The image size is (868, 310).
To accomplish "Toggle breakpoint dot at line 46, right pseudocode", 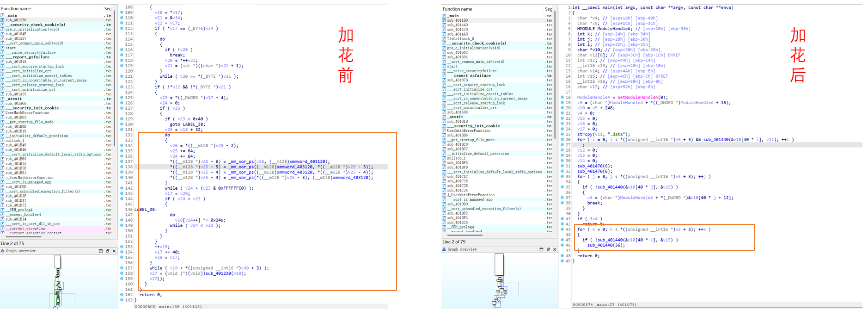I will (562, 245).
